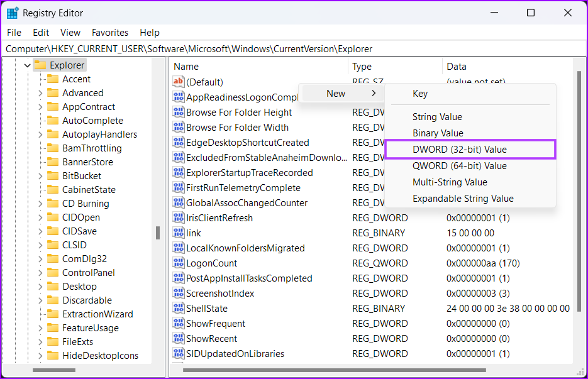Select the BamThrottling key
Image resolution: width=588 pixels, height=379 pixels.
[x=92, y=148]
